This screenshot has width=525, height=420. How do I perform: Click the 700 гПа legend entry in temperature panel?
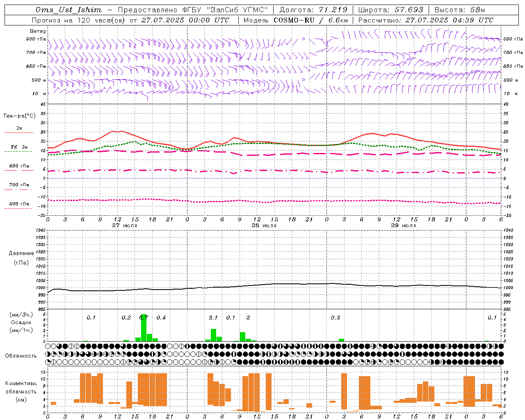19,185
